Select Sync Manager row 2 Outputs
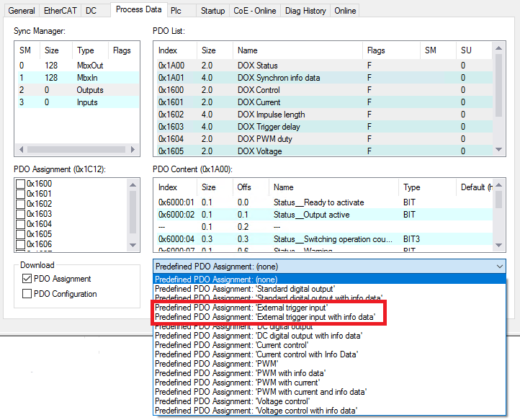The width and height of the screenshot is (520, 420). pos(77,90)
